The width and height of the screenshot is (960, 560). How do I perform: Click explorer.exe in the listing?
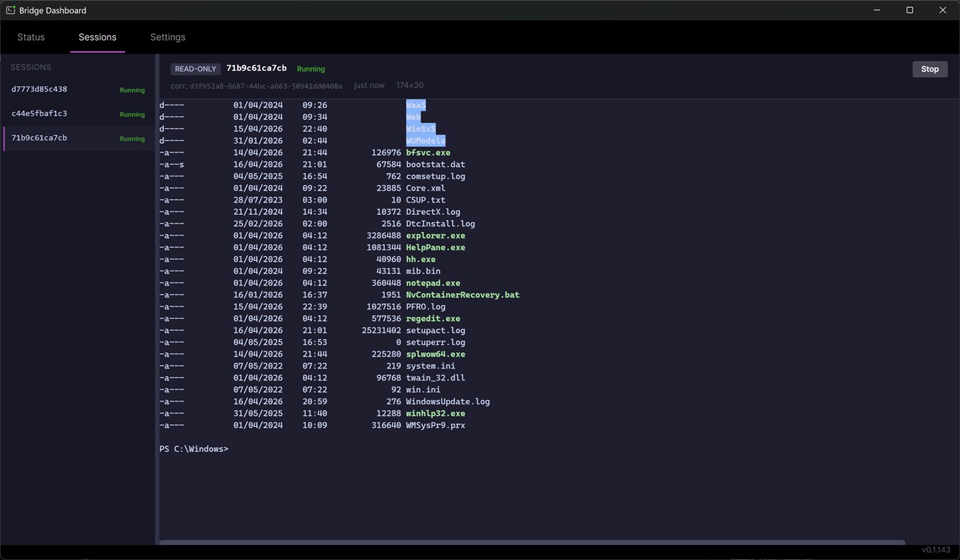tap(436, 236)
